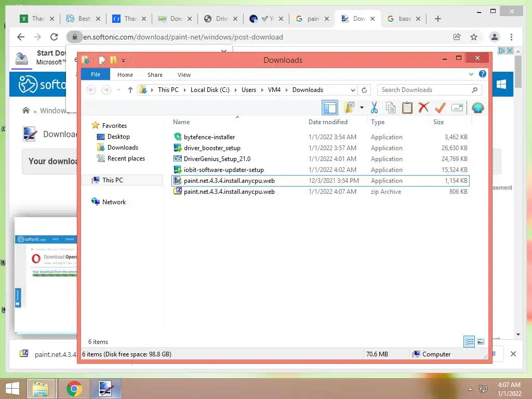This screenshot has height=399, width=532.
Task: Click the Refresh button beside address bar
Action: pyautogui.click(x=364, y=90)
